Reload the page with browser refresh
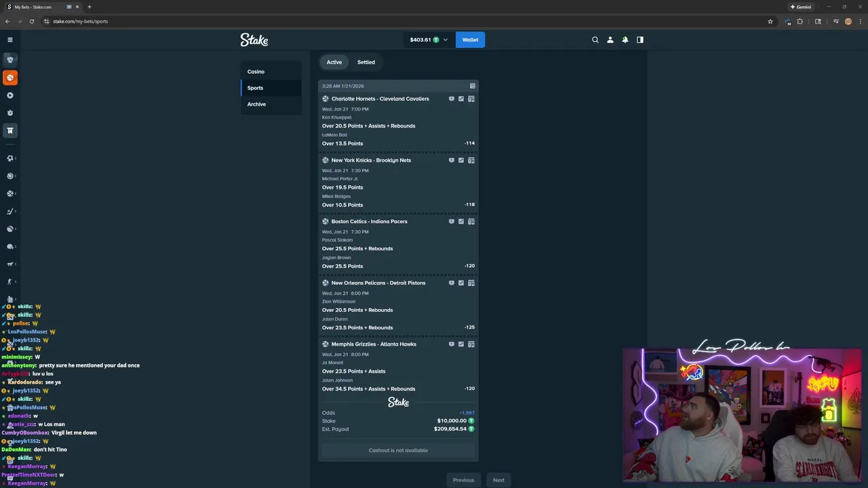The image size is (868, 488). point(31,21)
